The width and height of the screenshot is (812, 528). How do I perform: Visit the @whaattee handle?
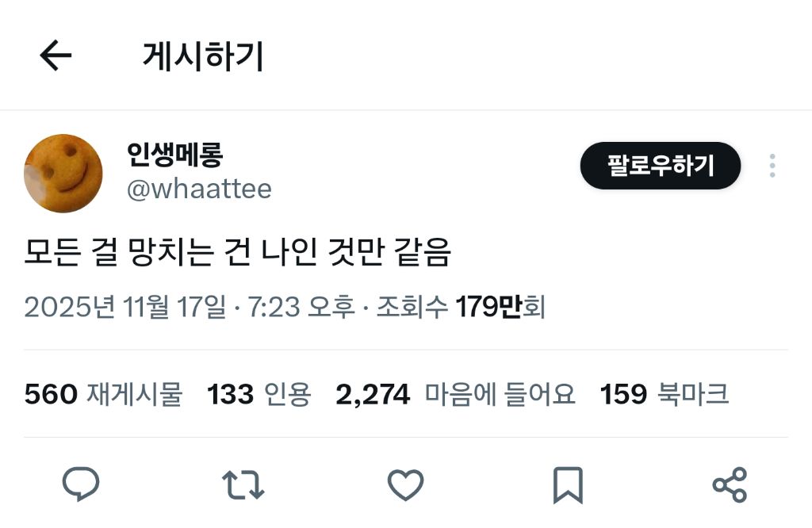(199, 189)
